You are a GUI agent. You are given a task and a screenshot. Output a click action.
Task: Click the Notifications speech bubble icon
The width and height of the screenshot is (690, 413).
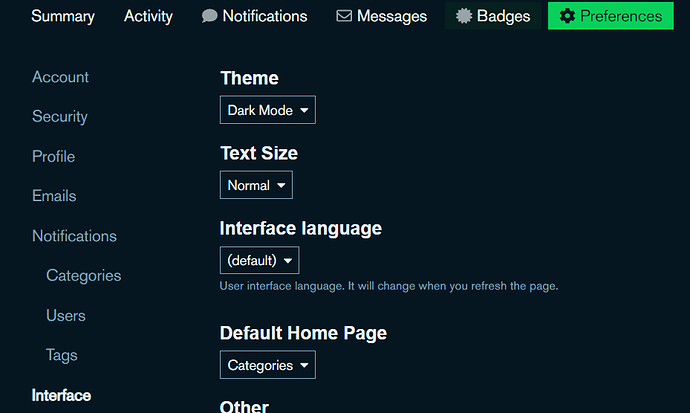[209, 16]
